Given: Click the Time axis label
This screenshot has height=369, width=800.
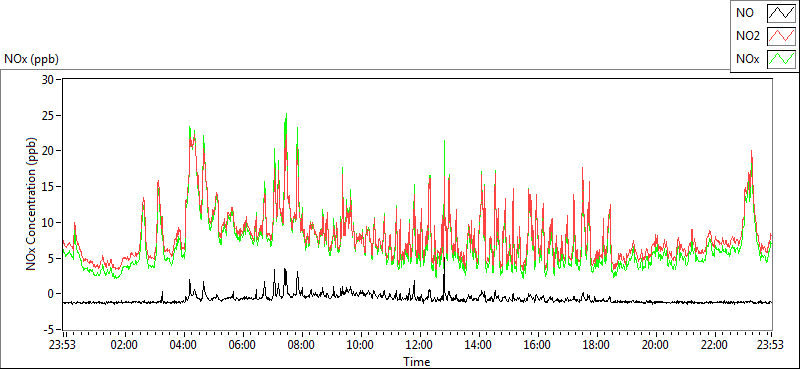Looking at the screenshot, I should 417,362.
